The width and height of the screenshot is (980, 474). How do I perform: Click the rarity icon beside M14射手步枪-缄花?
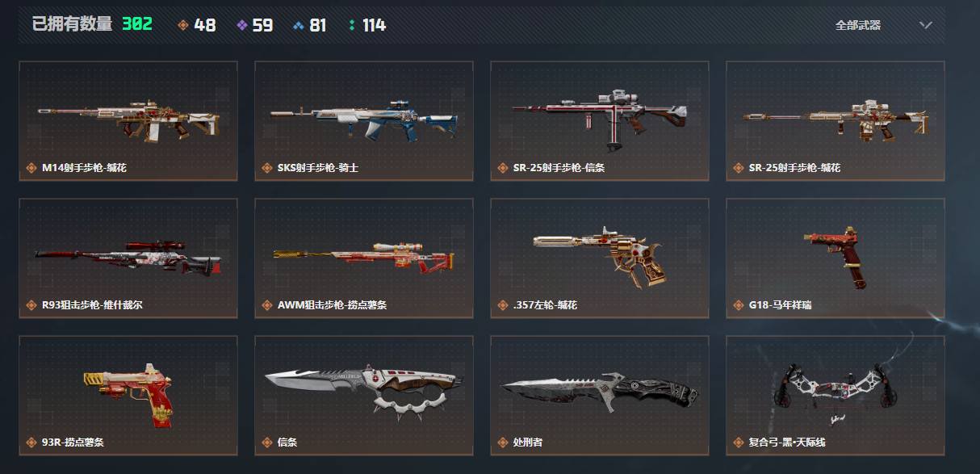click(x=31, y=168)
